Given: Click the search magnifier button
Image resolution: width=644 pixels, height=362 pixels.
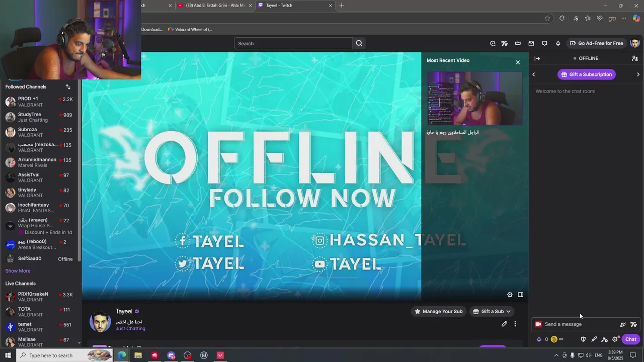Looking at the screenshot, I should [359, 43].
